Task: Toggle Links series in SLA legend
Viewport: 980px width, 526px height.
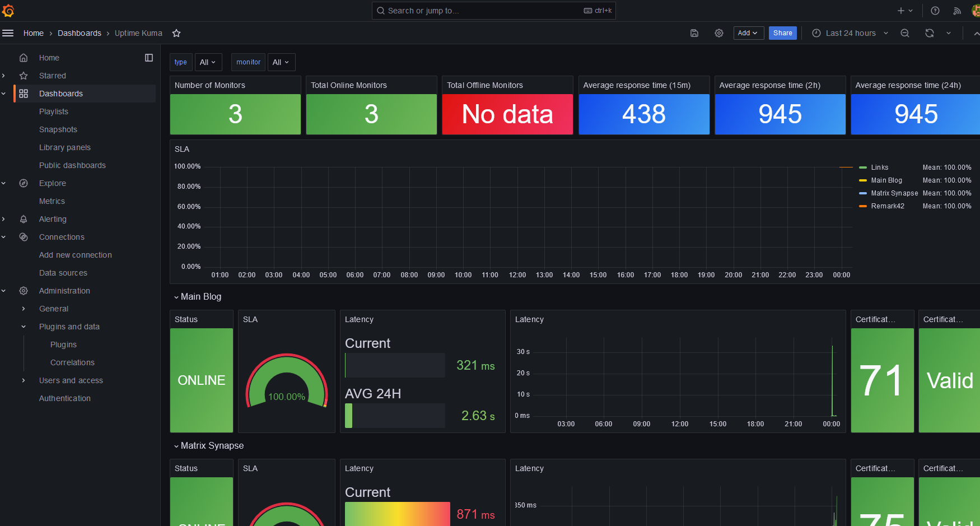Action: pyautogui.click(x=880, y=167)
